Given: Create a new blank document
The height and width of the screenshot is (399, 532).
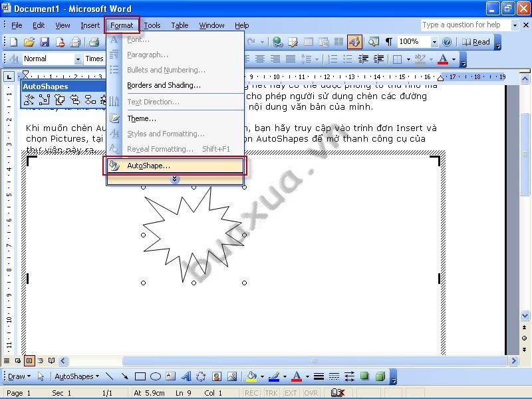Looking at the screenshot, I should pyautogui.click(x=14, y=42).
